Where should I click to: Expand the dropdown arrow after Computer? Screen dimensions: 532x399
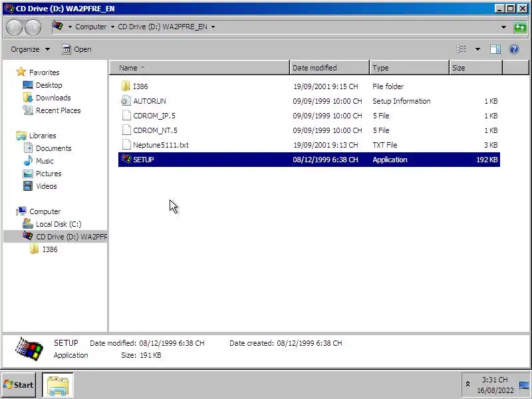coord(112,27)
